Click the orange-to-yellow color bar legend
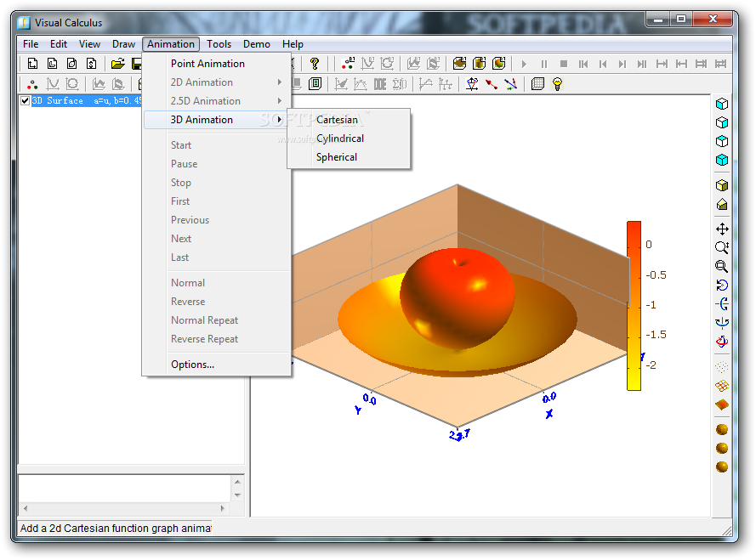 [634, 306]
